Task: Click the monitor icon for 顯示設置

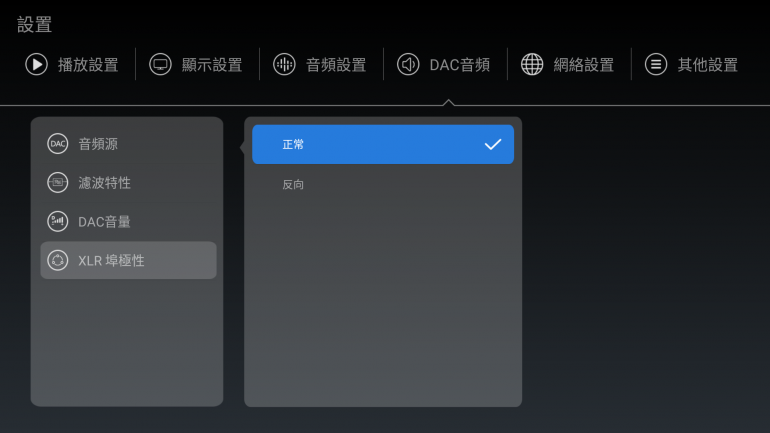Action: (160, 64)
